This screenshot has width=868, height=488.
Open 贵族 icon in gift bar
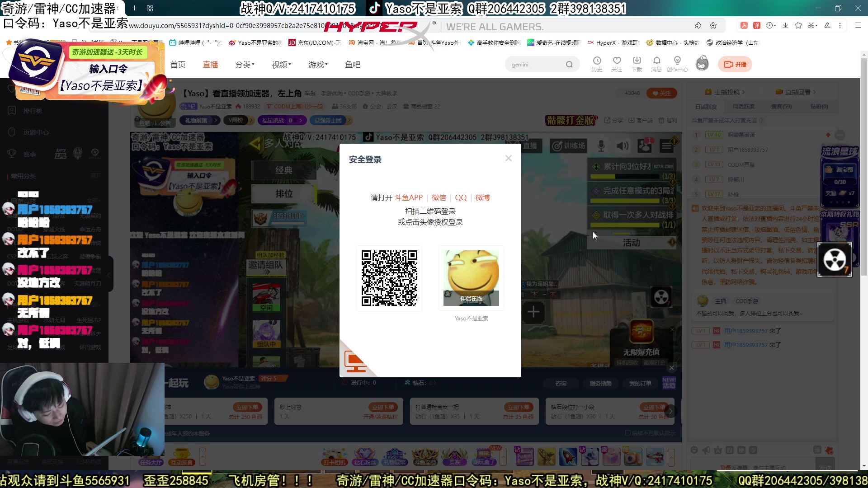[x=454, y=456]
